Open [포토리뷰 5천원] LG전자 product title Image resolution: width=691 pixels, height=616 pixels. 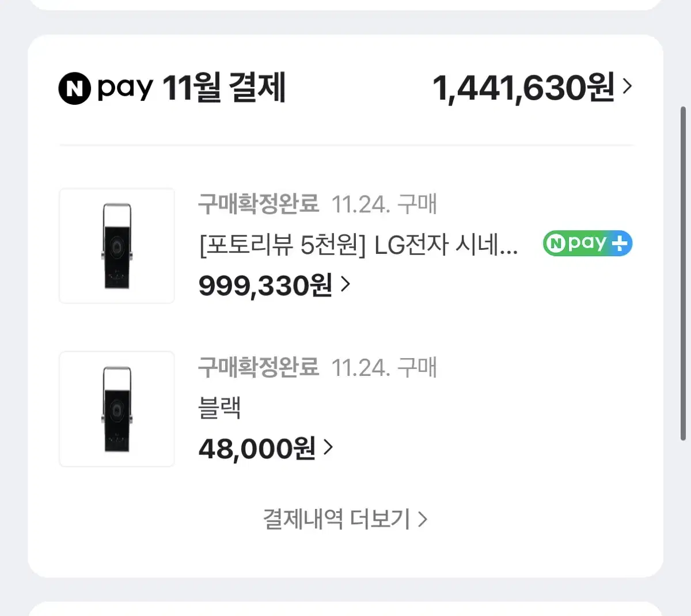click(x=358, y=246)
